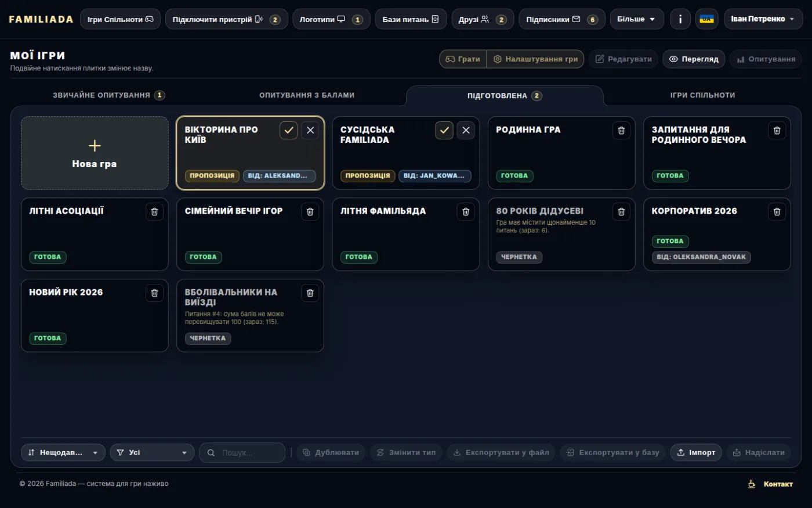Accept the Вікторина про Київ proposal checkmark
The width and height of the screenshot is (812, 508).
[288, 131]
